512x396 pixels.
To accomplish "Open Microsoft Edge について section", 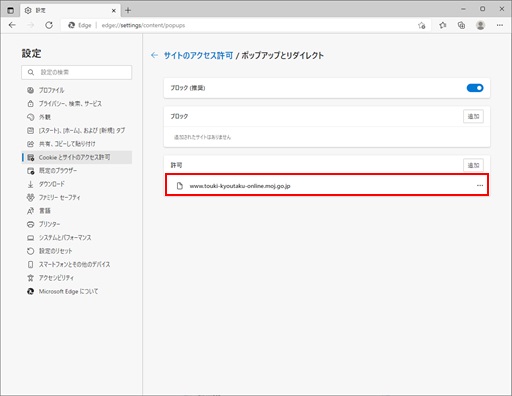I will 77,291.
